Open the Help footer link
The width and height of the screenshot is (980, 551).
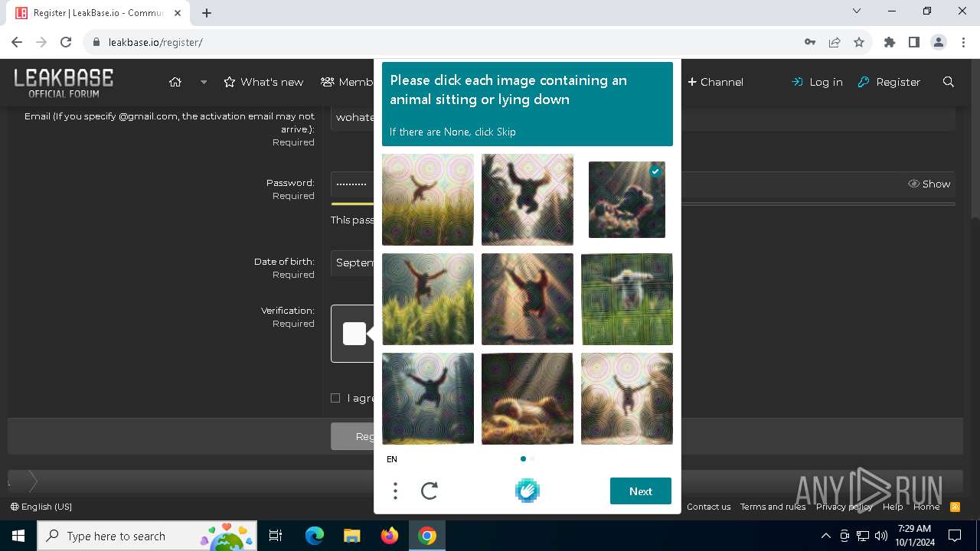click(x=893, y=507)
